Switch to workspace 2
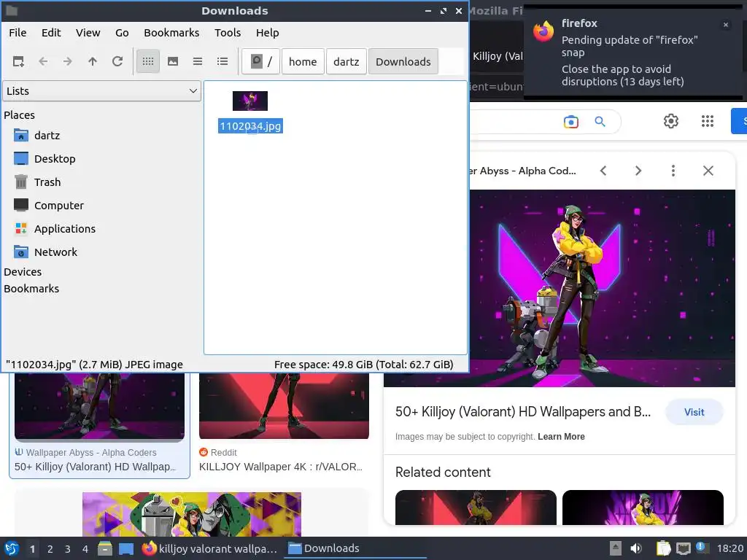The width and height of the screenshot is (747, 560). pyautogui.click(x=50, y=549)
